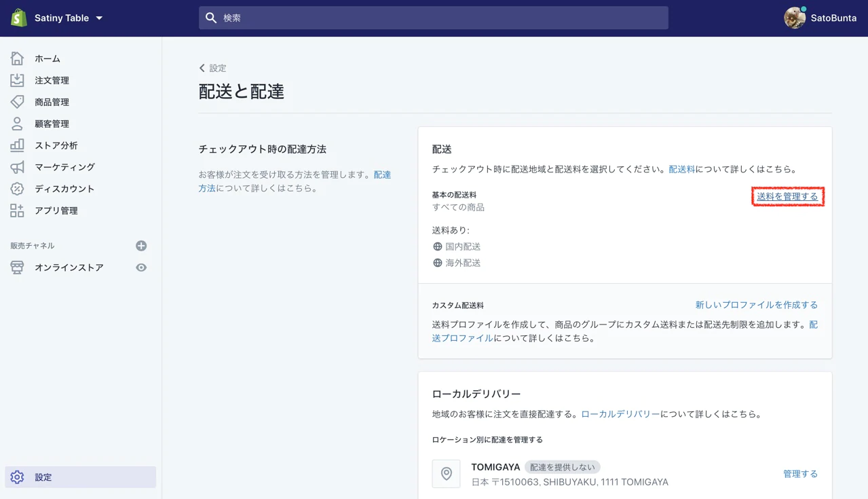The width and height of the screenshot is (868, 499).
Task: Click the ストア分析 chart icon
Action: (x=17, y=145)
